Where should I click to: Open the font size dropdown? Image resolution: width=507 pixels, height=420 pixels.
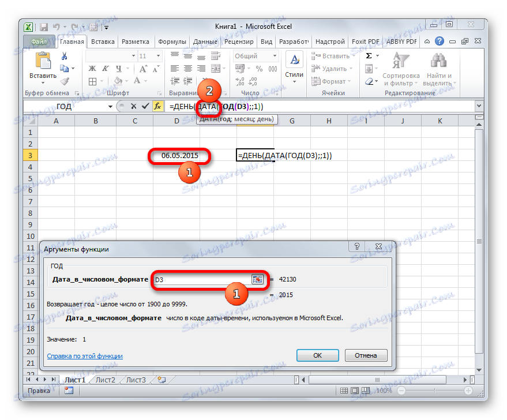point(158,57)
